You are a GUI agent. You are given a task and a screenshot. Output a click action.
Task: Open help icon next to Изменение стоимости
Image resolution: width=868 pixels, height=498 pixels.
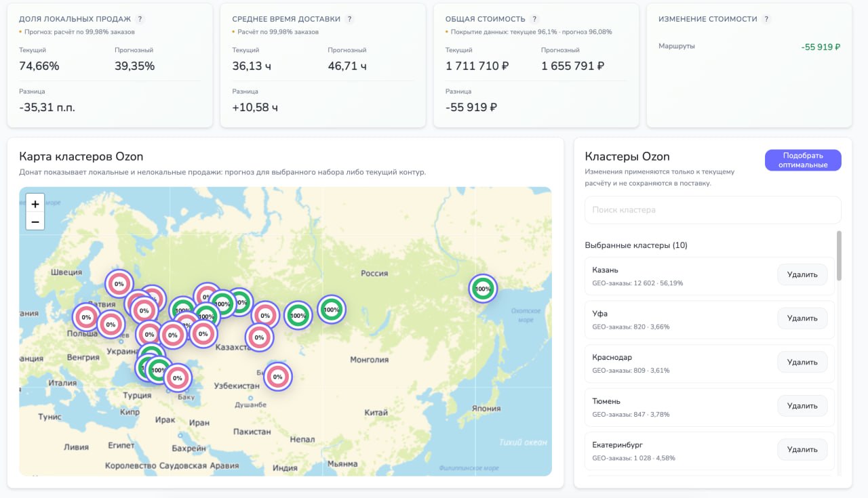766,19
